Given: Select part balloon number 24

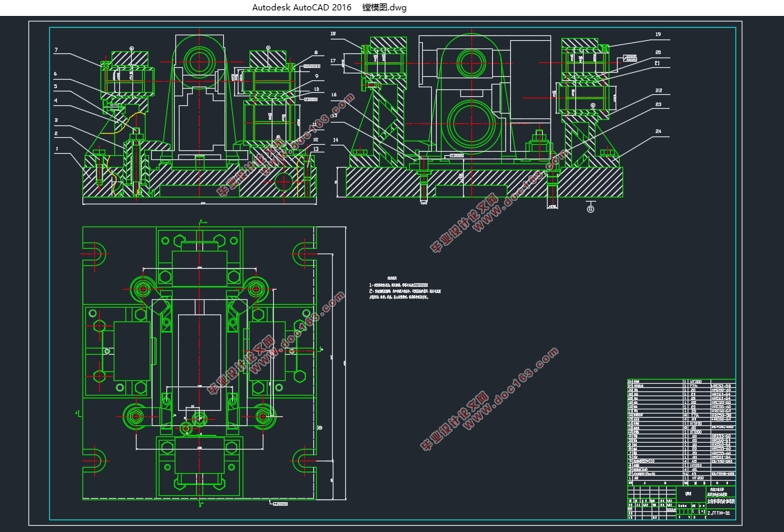Looking at the screenshot, I should tap(658, 132).
